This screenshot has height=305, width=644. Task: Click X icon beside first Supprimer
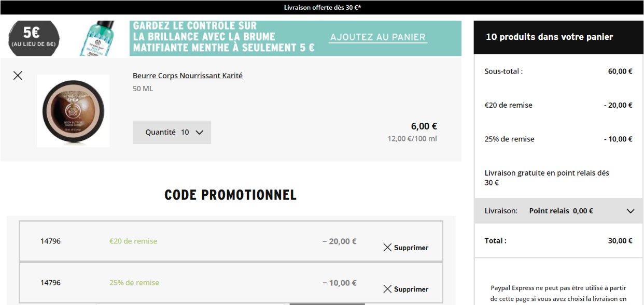[x=387, y=248]
